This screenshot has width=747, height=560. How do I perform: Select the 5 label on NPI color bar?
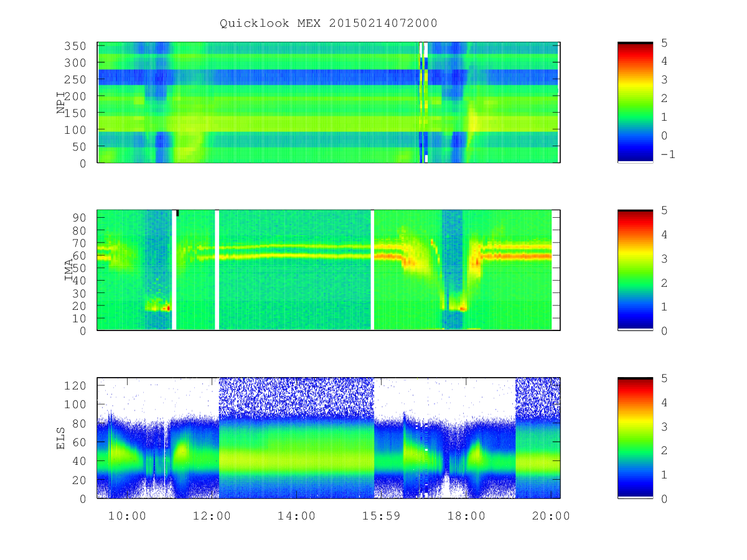pyautogui.click(x=664, y=42)
